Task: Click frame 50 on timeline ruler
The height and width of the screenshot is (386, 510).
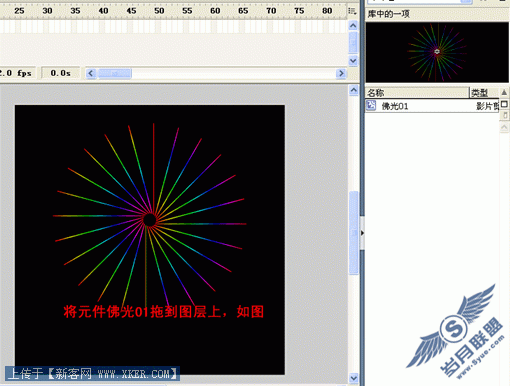Action: click(159, 11)
